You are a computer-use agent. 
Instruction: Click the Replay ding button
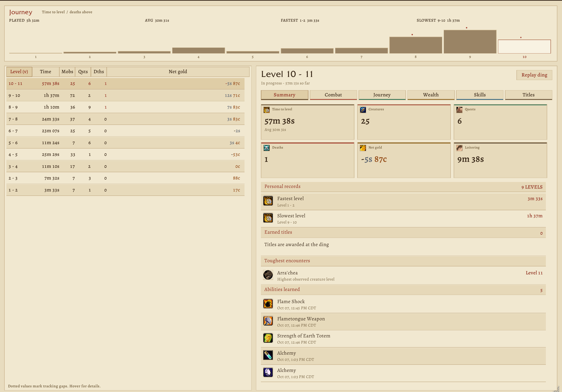coord(534,75)
